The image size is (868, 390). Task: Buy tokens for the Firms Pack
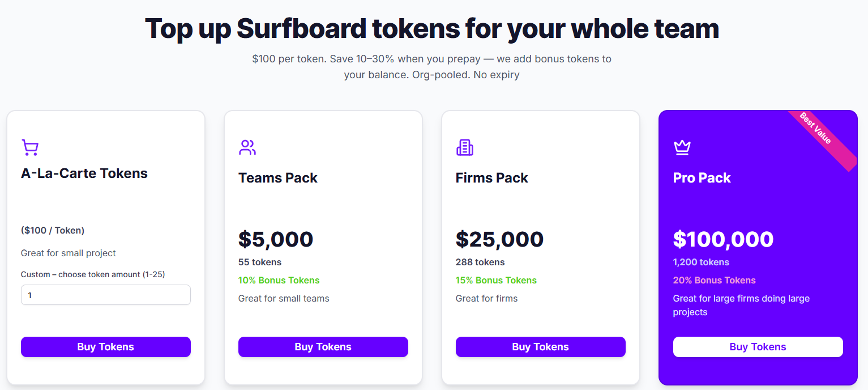coord(541,347)
